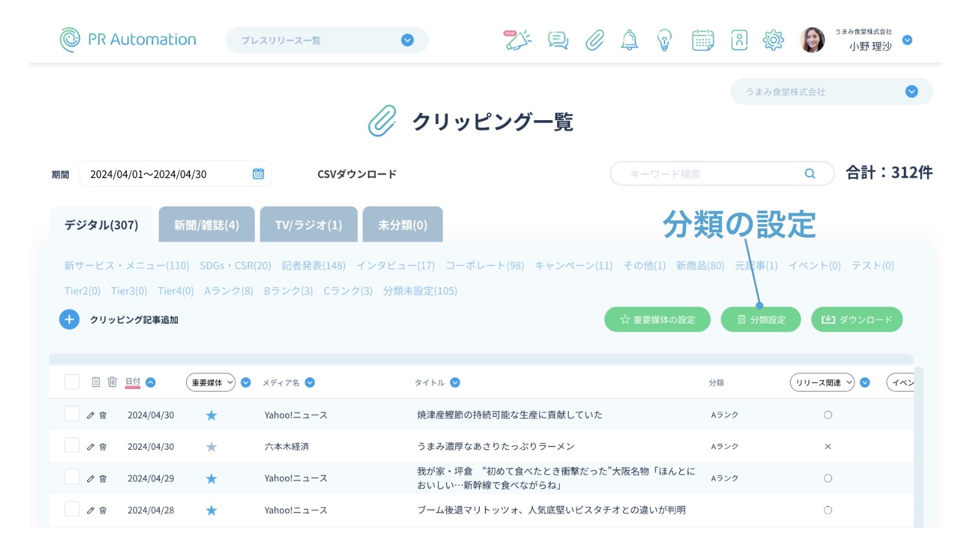The image size is (980, 548).
Task: Click the 分類設定 button
Action: tap(761, 320)
